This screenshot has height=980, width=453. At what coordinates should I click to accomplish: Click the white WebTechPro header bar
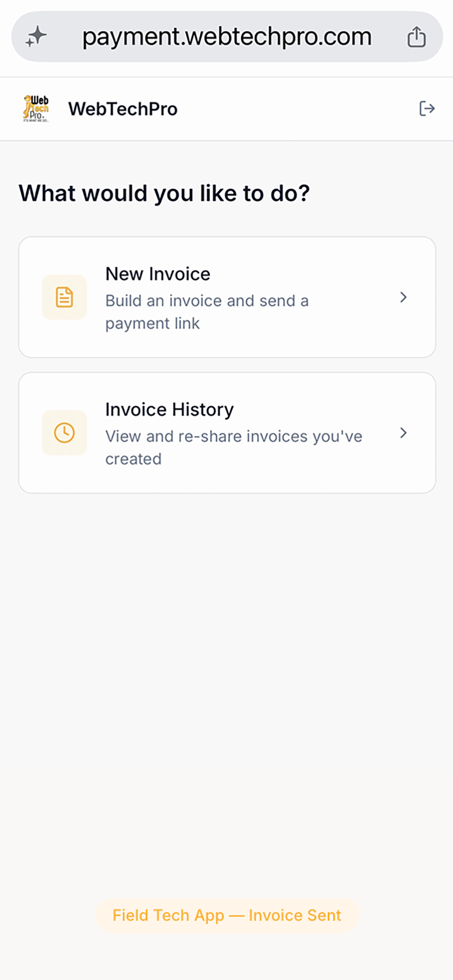(x=226, y=109)
